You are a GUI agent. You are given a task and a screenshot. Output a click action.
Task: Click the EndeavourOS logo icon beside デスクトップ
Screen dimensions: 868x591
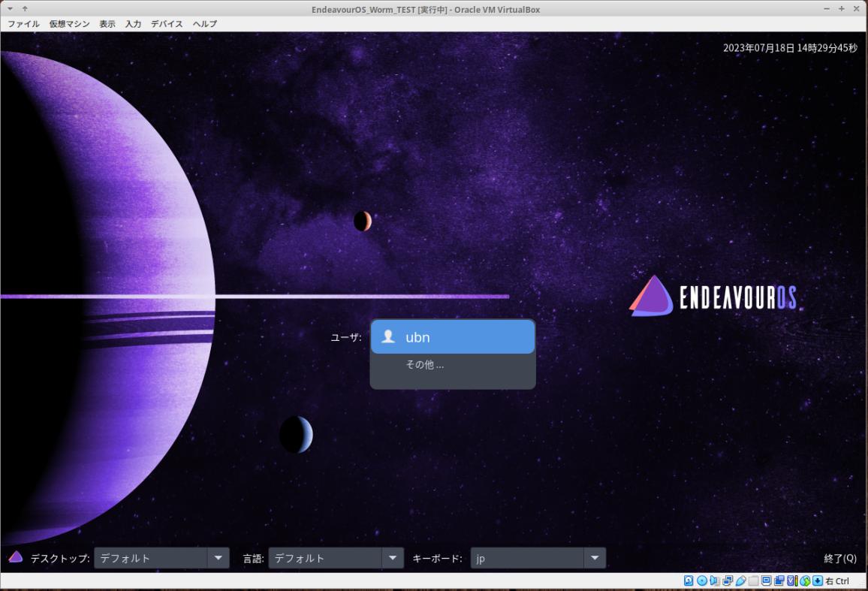(x=16, y=556)
